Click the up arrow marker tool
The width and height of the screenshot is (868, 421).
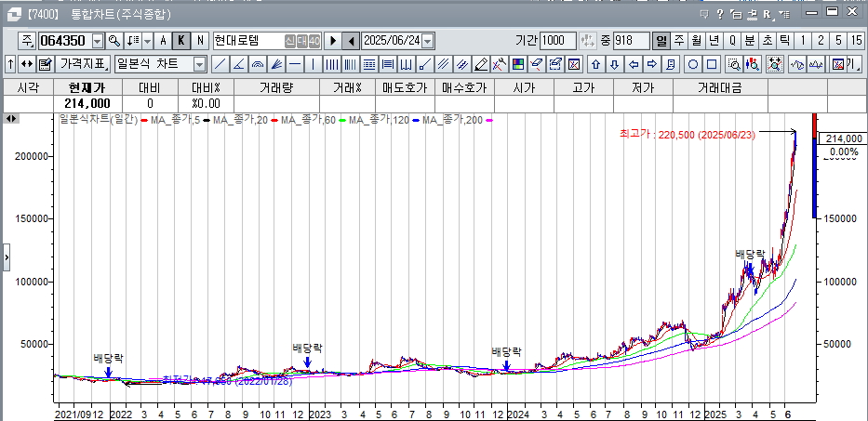click(595, 64)
